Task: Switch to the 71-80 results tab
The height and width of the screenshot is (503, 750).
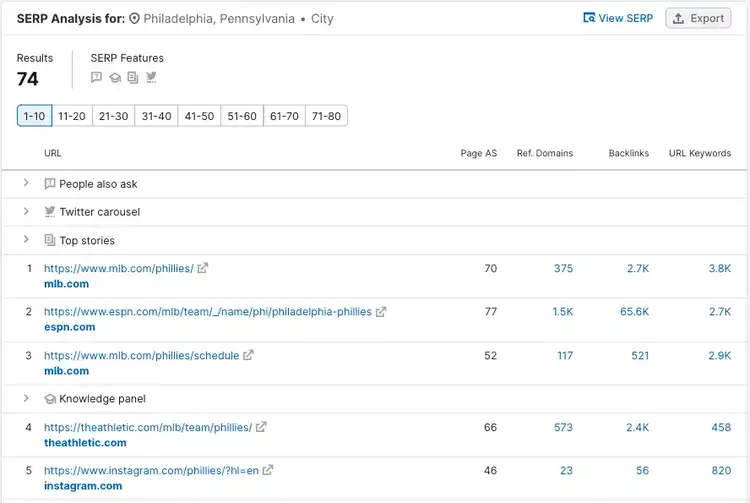Action: pyautogui.click(x=326, y=116)
